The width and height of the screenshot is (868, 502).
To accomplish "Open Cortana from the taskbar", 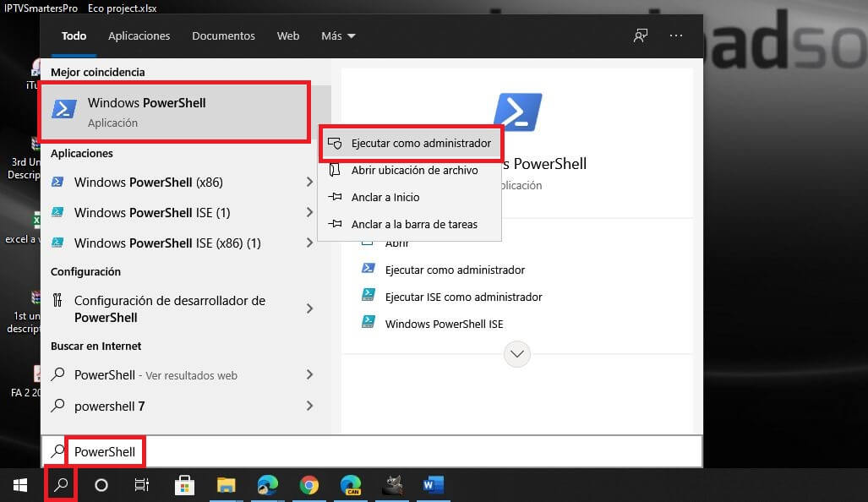I will (101, 485).
